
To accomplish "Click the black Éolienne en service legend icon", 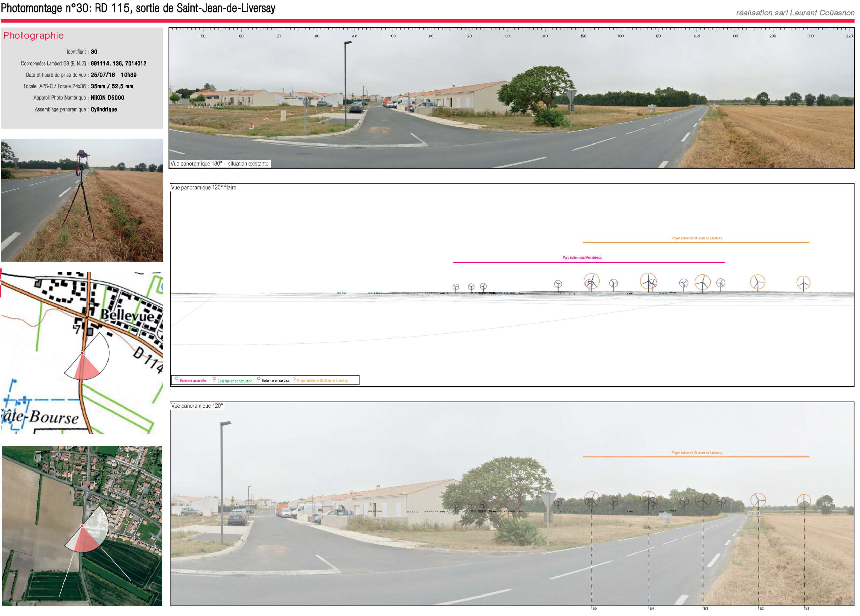I will coord(259,380).
